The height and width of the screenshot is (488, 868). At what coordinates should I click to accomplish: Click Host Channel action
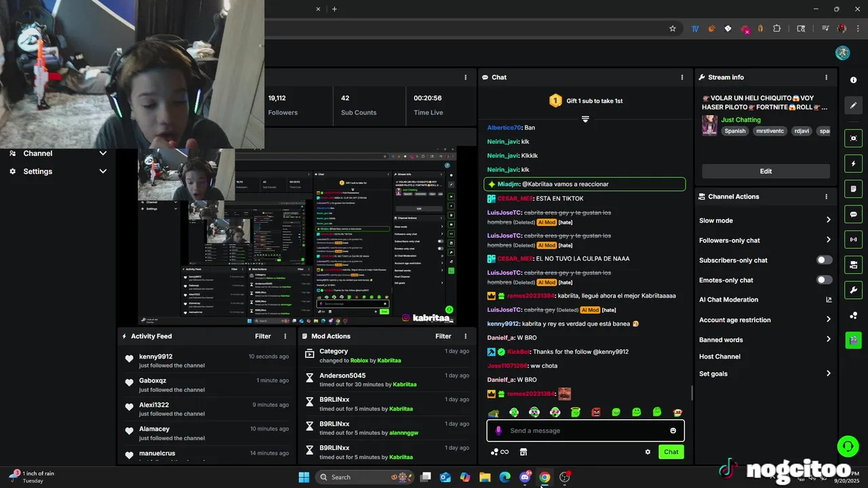719,357
